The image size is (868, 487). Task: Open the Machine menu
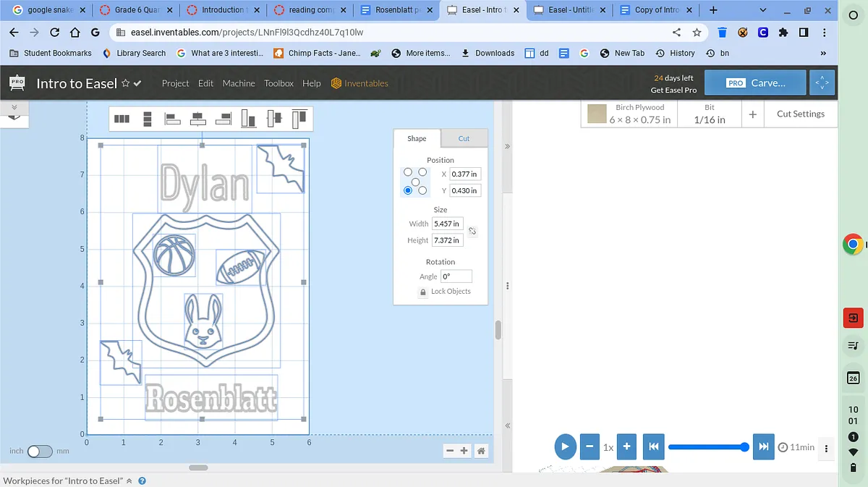coord(238,83)
